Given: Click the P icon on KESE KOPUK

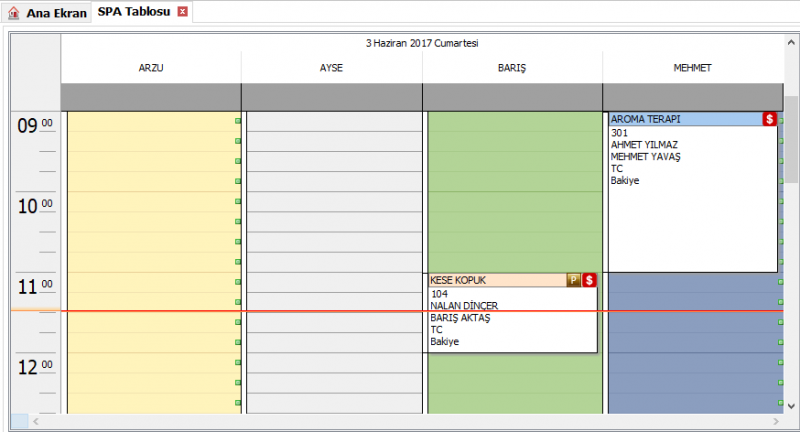Looking at the screenshot, I should [x=573, y=280].
